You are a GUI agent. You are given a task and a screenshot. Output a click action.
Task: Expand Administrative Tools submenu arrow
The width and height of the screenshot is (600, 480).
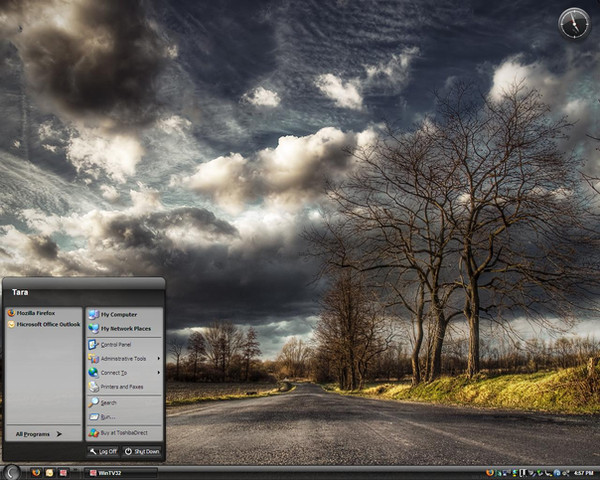tap(158, 359)
